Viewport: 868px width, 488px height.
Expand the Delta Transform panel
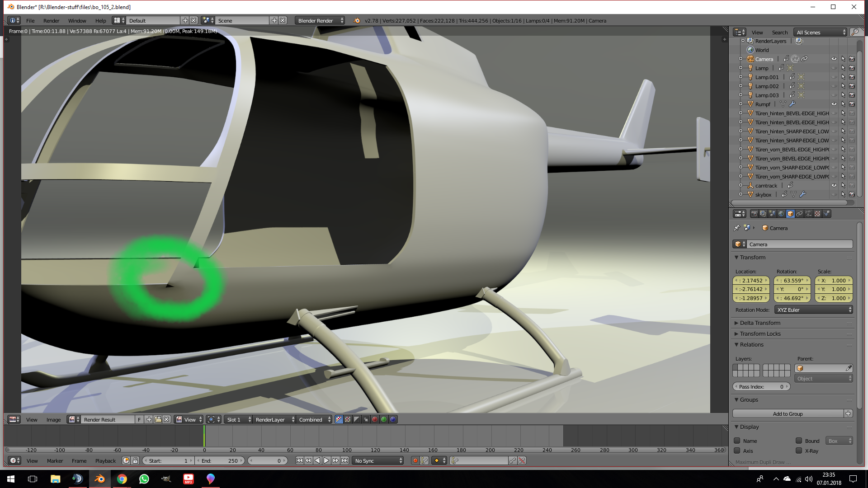click(x=760, y=323)
